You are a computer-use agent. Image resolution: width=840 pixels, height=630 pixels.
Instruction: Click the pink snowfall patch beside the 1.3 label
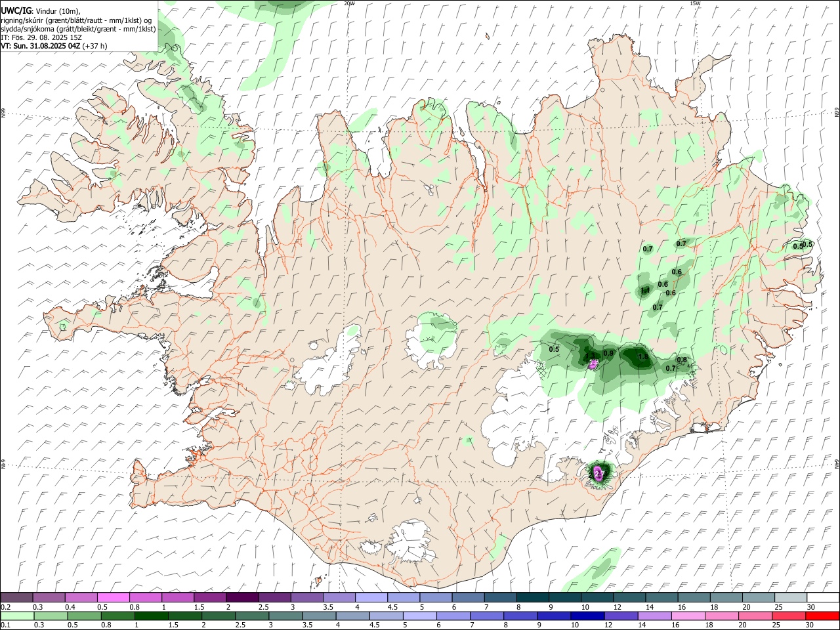(594, 364)
